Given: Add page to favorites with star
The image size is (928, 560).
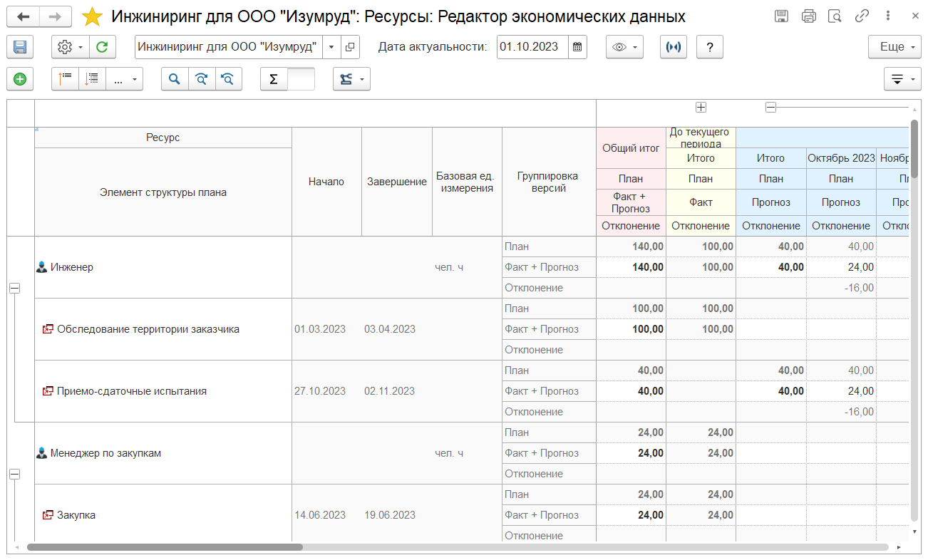Looking at the screenshot, I should (x=91, y=16).
